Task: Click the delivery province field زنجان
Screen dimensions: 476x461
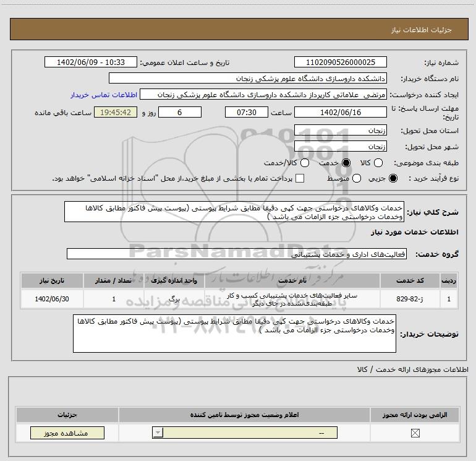Action: point(340,130)
